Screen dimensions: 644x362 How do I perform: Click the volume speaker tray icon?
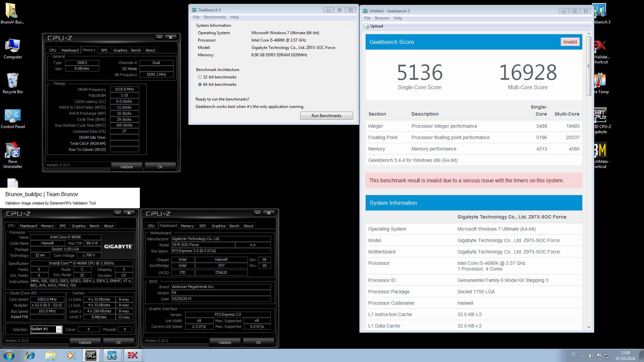[x=591, y=355]
